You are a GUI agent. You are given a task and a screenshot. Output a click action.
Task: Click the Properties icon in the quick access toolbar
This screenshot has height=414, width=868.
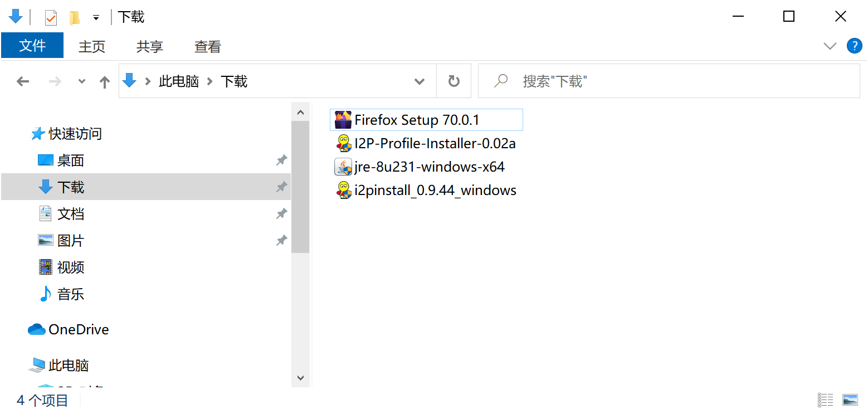coord(51,18)
